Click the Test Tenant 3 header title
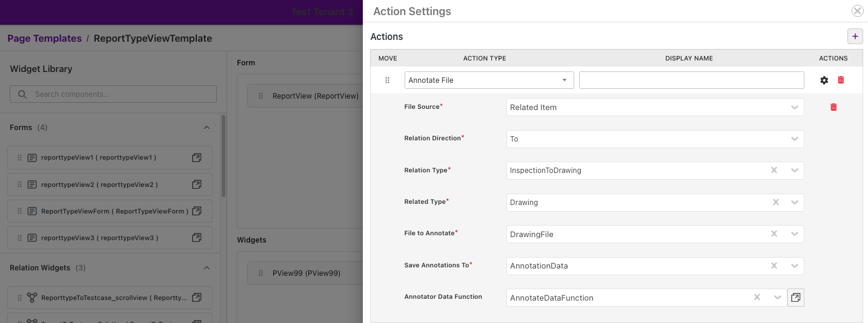The width and height of the screenshot is (868, 323). 322,12
